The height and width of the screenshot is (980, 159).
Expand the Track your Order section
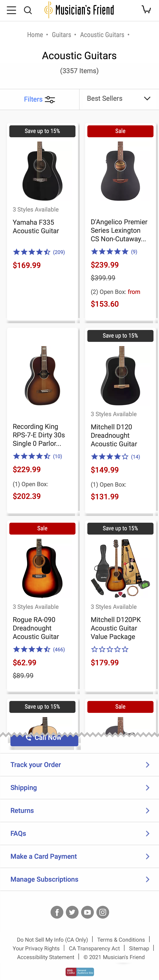79,765
